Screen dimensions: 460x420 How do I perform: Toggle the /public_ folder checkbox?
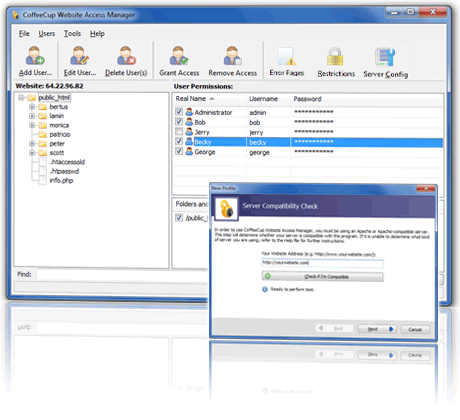[x=179, y=218]
